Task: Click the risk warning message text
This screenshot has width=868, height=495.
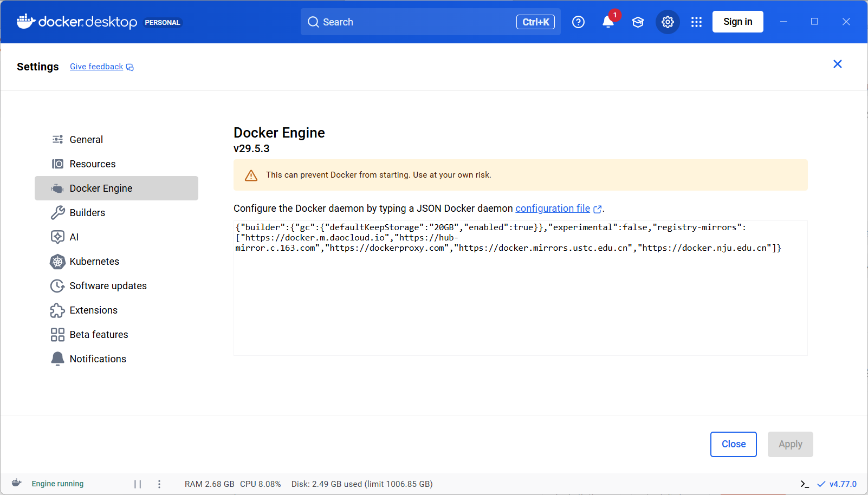Action: (x=378, y=175)
